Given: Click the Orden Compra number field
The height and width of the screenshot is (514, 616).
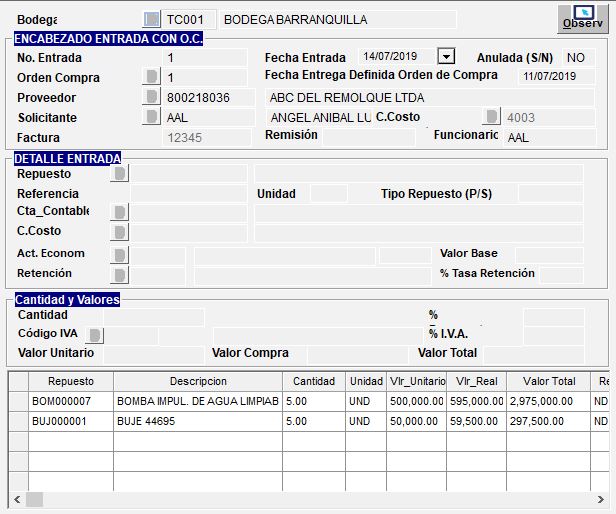Looking at the screenshot, I should (205, 77).
